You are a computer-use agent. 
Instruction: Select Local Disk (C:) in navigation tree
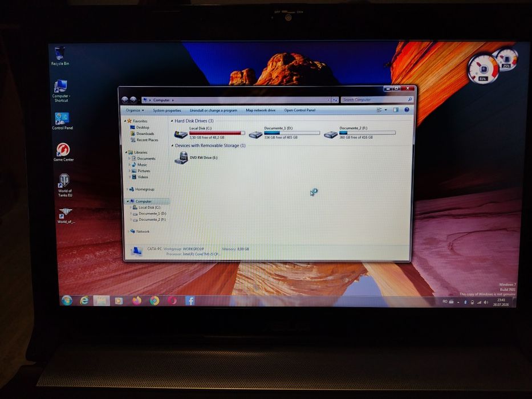[147, 207]
